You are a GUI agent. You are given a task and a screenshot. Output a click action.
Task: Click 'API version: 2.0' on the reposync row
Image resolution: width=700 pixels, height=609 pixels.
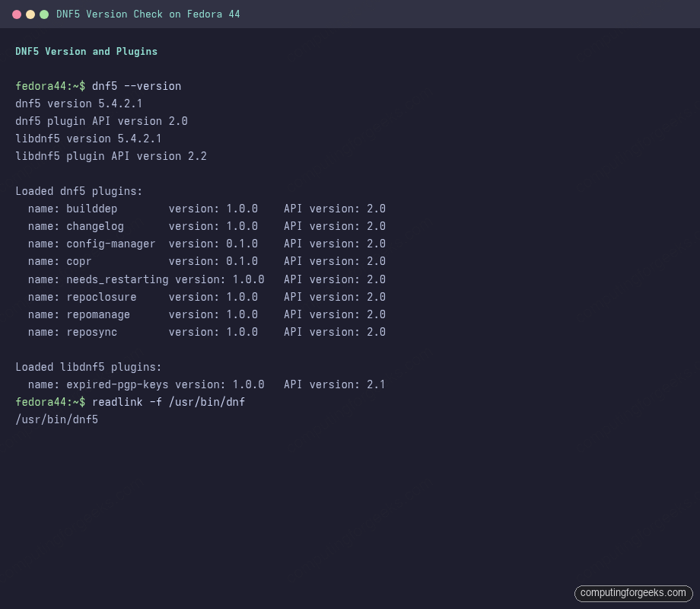tap(335, 332)
